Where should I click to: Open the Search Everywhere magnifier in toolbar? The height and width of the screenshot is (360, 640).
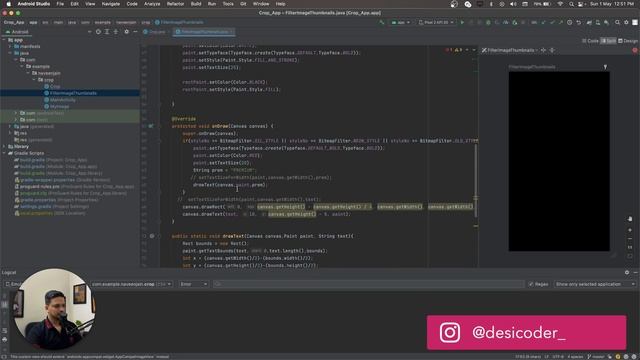tap(618, 22)
